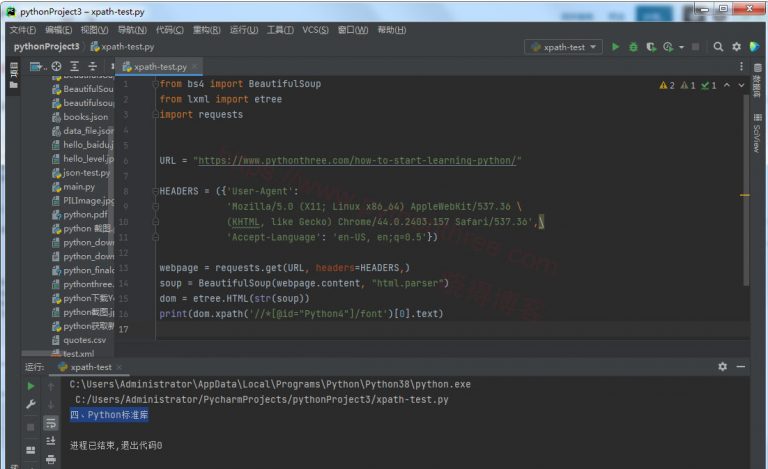Run xpath-test with the green Run icon

click(x=615, y=47)
